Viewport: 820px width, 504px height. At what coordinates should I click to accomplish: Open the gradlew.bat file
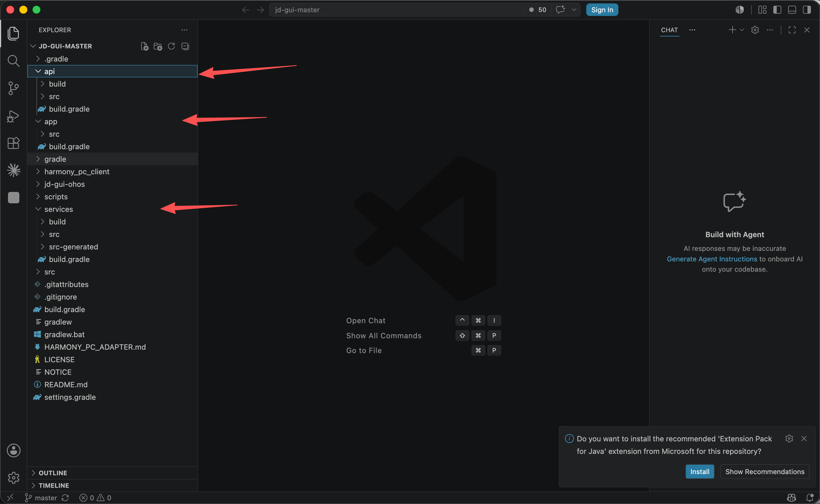[x=112, y=335]
